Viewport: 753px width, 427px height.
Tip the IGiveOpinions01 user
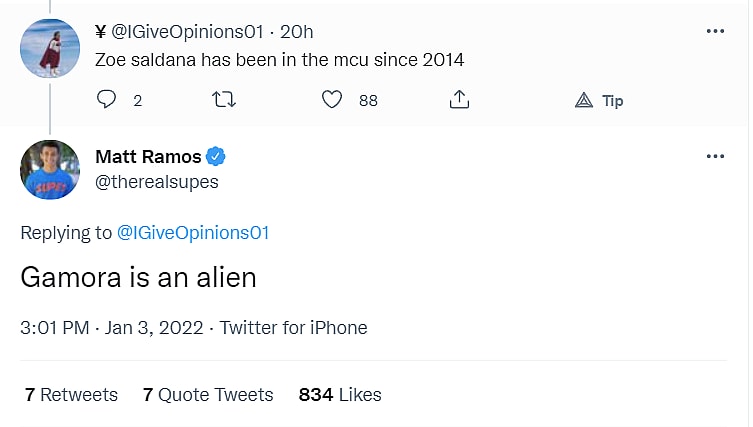600,100
